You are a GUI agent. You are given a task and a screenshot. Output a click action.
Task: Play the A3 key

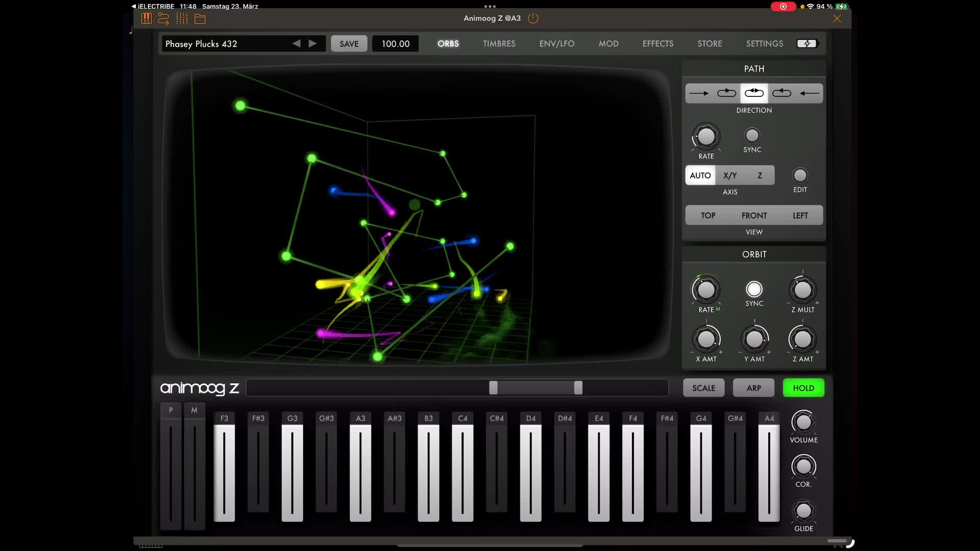tap(360, 467)
